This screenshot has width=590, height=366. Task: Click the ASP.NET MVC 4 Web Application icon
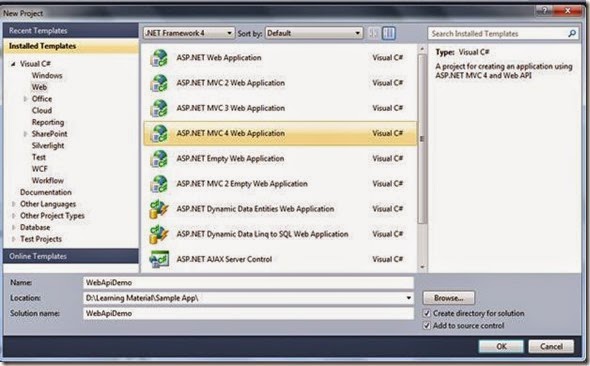[159, 134]
